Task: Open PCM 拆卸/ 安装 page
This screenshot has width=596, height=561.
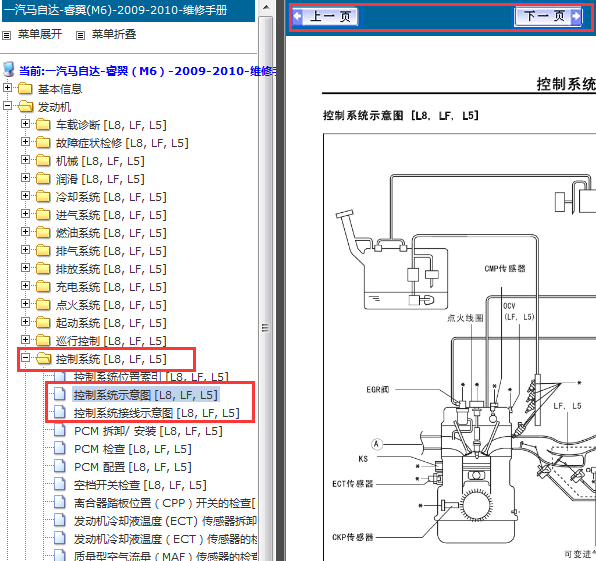Action: 148,431
